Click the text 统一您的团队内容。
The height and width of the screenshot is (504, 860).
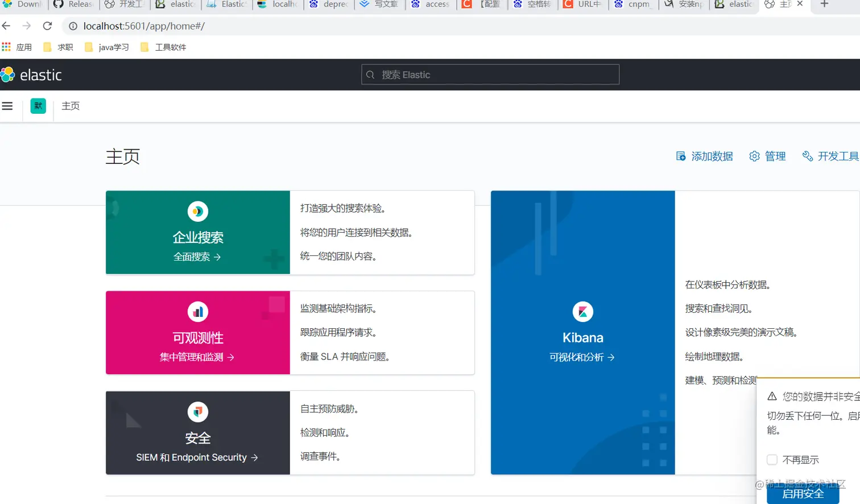[x=338, y=257]
